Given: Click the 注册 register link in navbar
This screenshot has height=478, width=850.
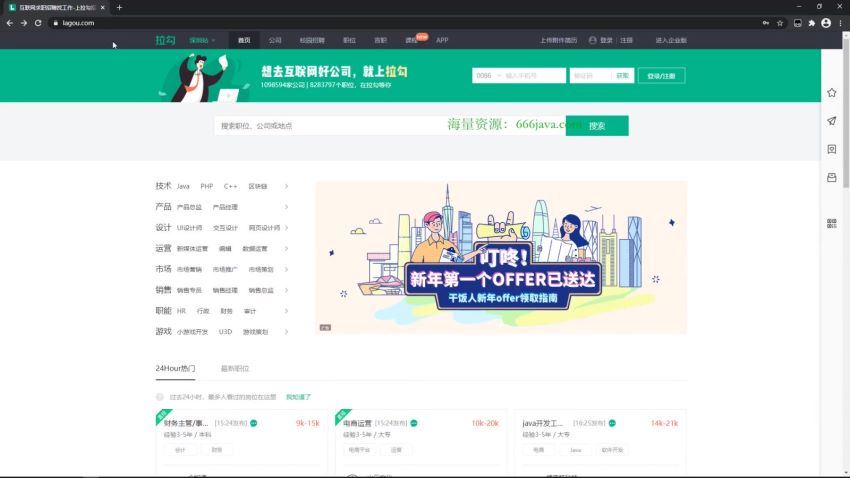Looking at the screenshot, I should click(x=626, y=41).
